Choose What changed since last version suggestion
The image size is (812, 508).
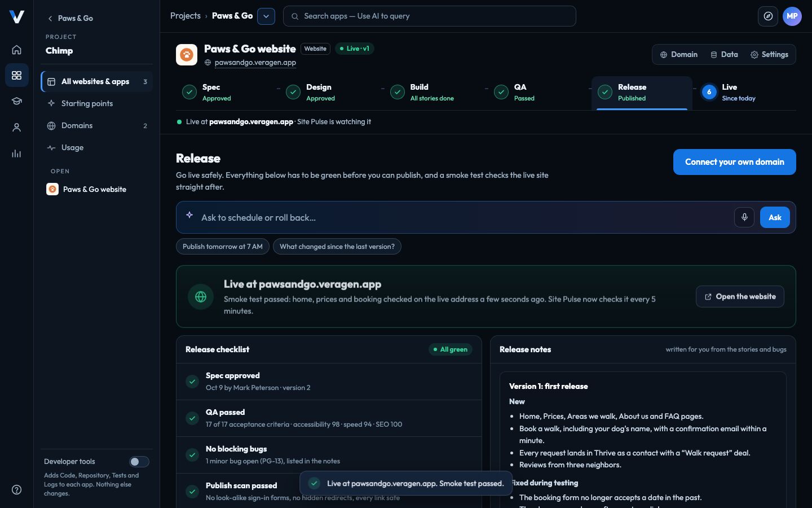click(x=337, y=247)
